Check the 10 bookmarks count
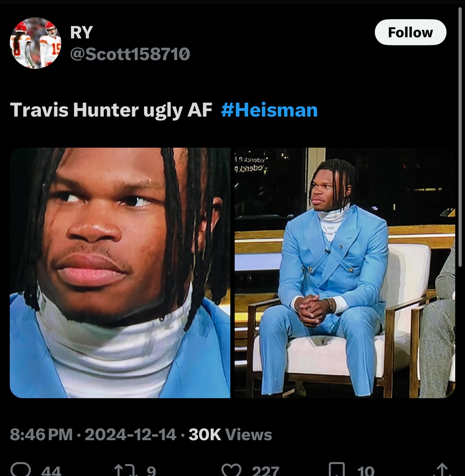The image size is (465, 476). [x=366, y=471]
